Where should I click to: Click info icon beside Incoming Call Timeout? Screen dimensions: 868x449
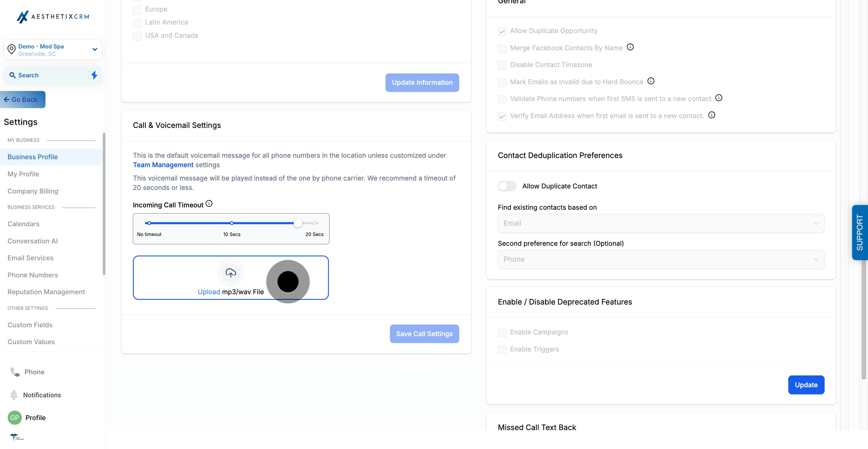[x=209, y=204]
